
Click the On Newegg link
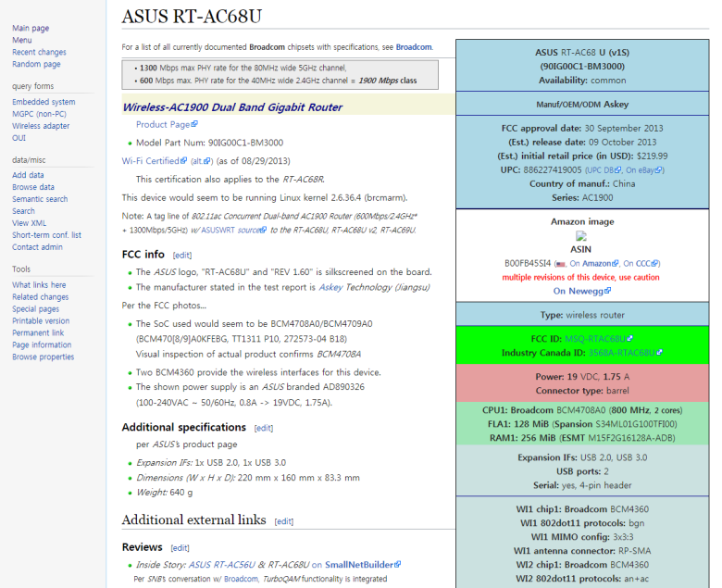tap(581, 291)
